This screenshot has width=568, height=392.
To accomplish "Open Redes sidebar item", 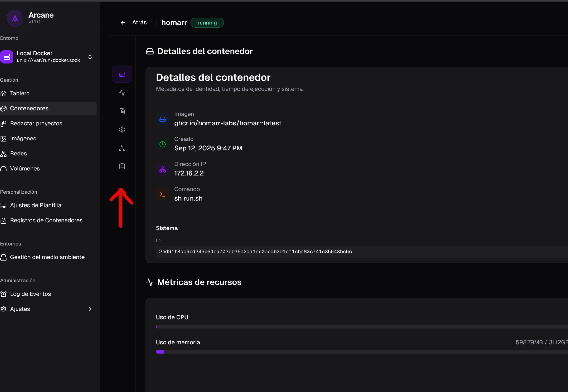I will [18, 154].
